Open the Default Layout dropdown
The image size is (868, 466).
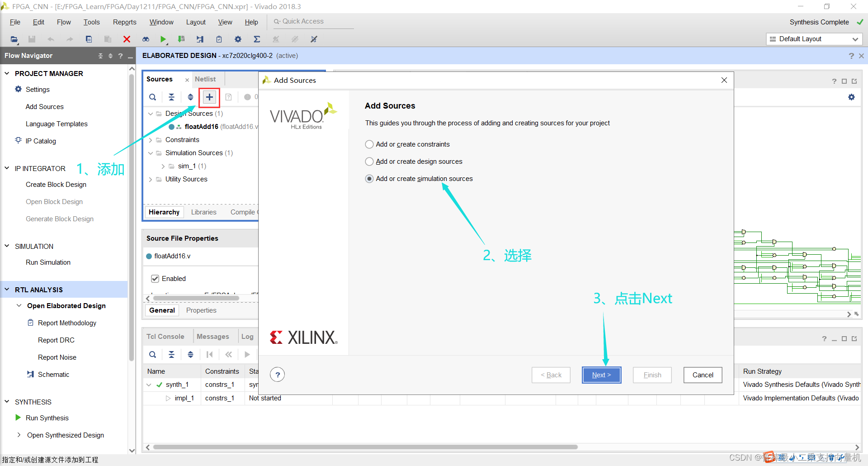814,39
